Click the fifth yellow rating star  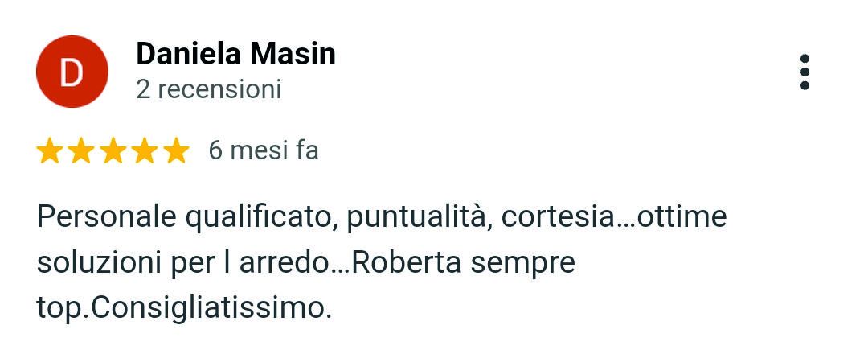coord(175,150)
